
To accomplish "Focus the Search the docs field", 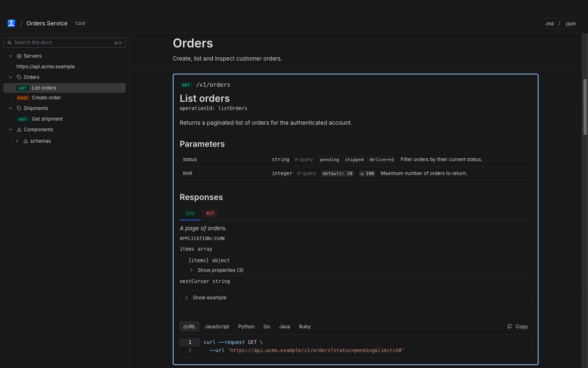I will point(65,43).
